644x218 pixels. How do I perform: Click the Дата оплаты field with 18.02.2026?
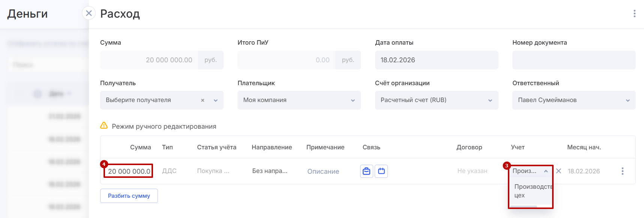pos(436,60)
